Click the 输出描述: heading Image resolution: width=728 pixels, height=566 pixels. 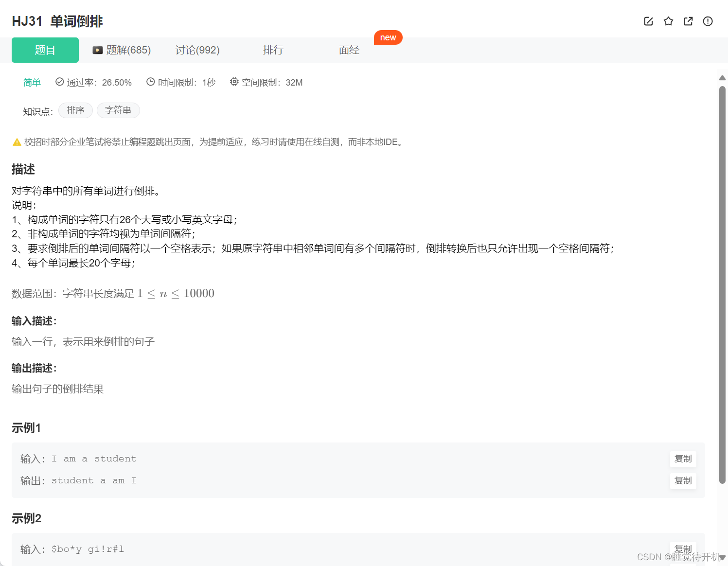click(34, 368)
